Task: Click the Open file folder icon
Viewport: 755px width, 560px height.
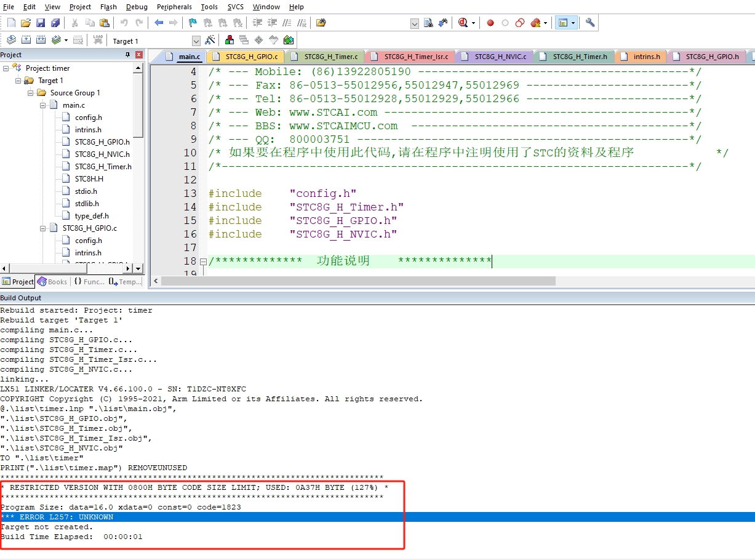Action: pos(26,23)
